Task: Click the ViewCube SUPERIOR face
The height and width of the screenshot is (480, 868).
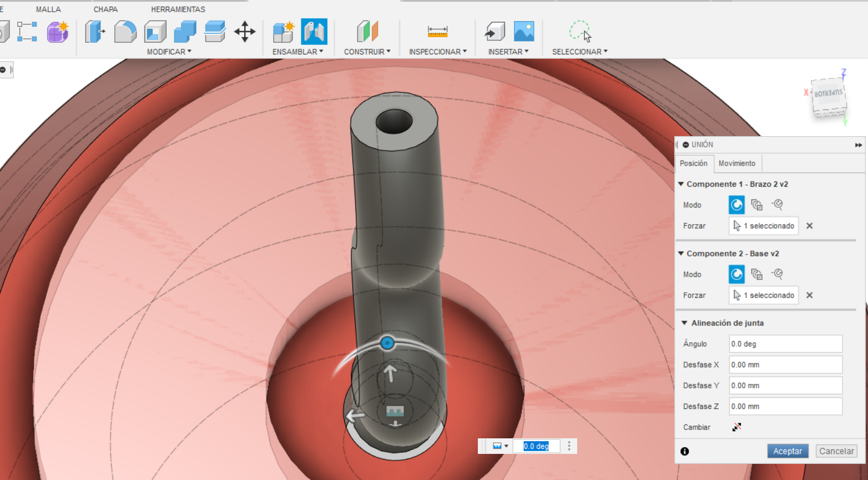Action: click(x=828, y=94)
